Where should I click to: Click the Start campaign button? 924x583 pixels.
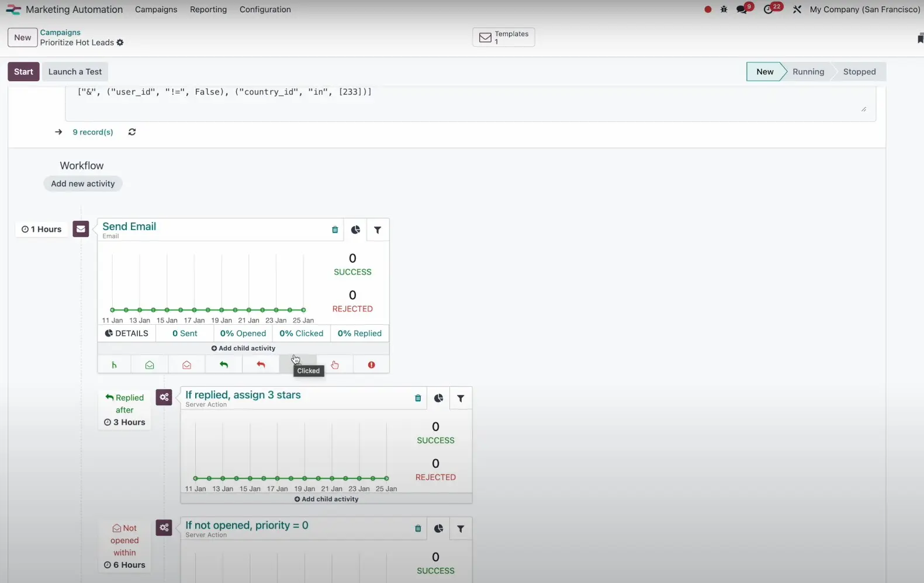[23, 72]
